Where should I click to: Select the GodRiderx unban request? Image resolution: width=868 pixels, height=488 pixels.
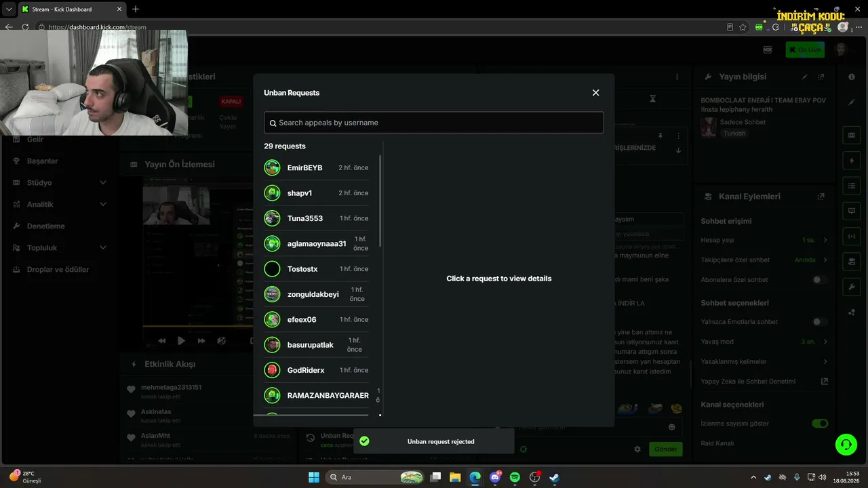point(317,370)
